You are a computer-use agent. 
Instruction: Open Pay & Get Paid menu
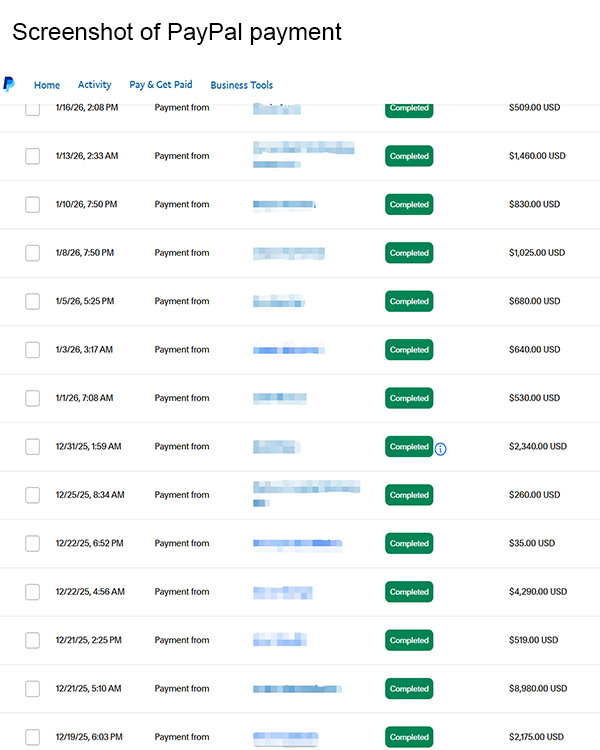161,85
